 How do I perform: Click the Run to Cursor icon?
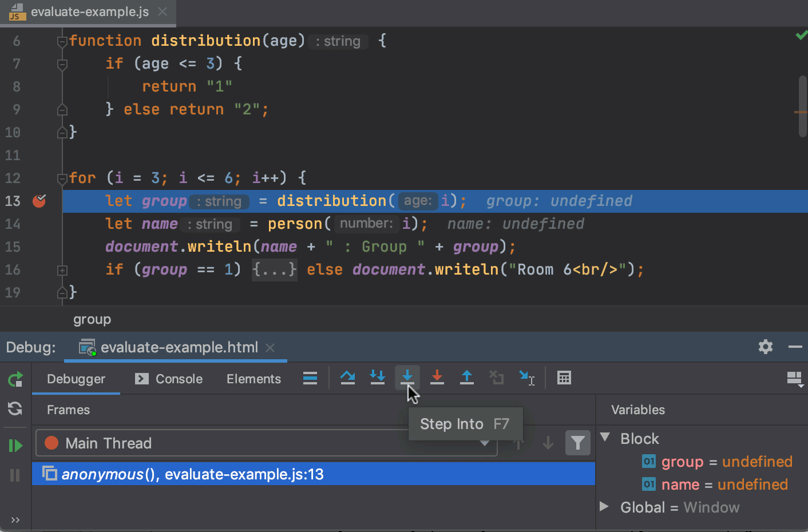(x=526, y=378)
